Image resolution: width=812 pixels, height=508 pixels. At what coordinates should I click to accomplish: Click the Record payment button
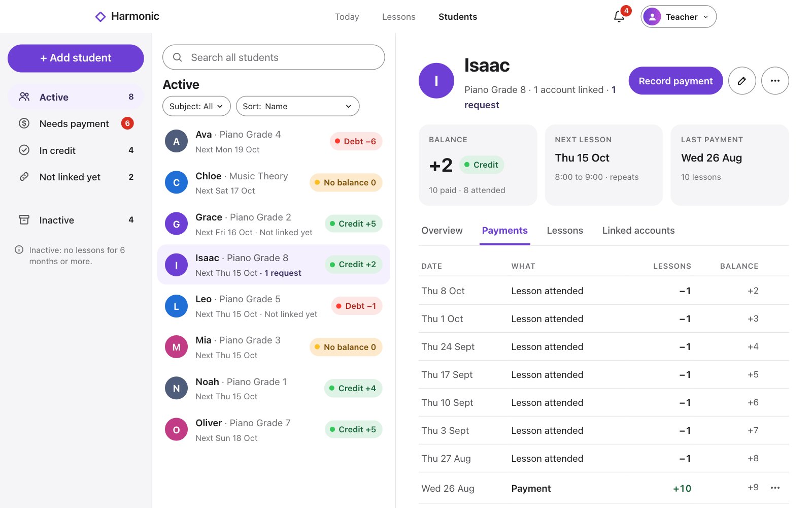pyautogui.click(x=675, y=81)
